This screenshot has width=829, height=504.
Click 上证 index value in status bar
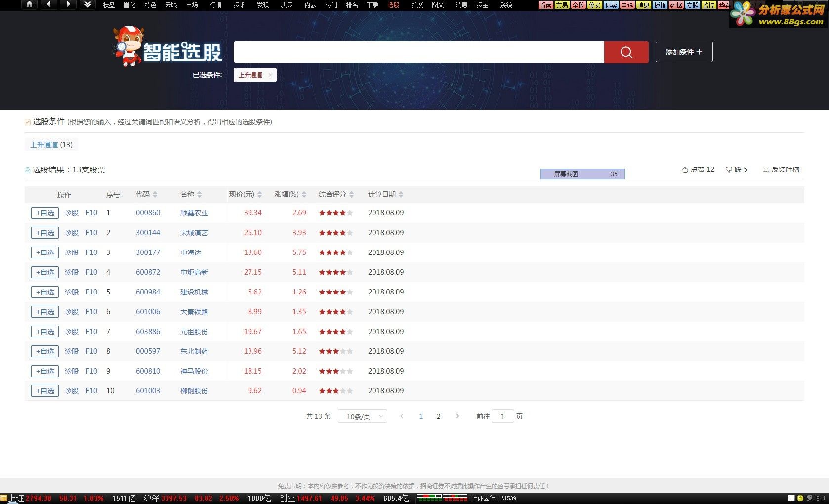click(x=39, y=498)
